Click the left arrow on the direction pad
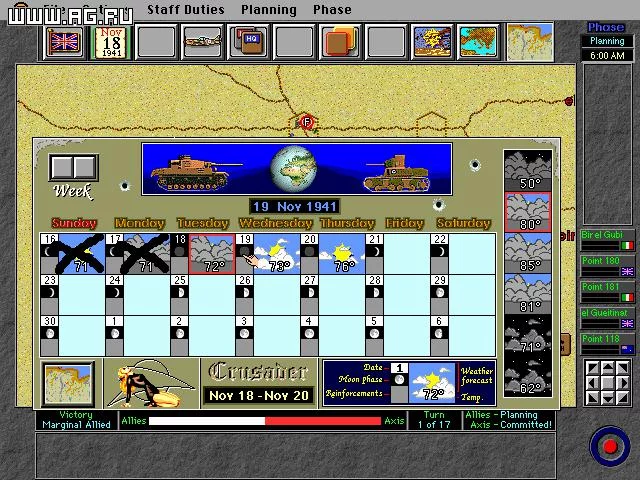 [593, 382]
